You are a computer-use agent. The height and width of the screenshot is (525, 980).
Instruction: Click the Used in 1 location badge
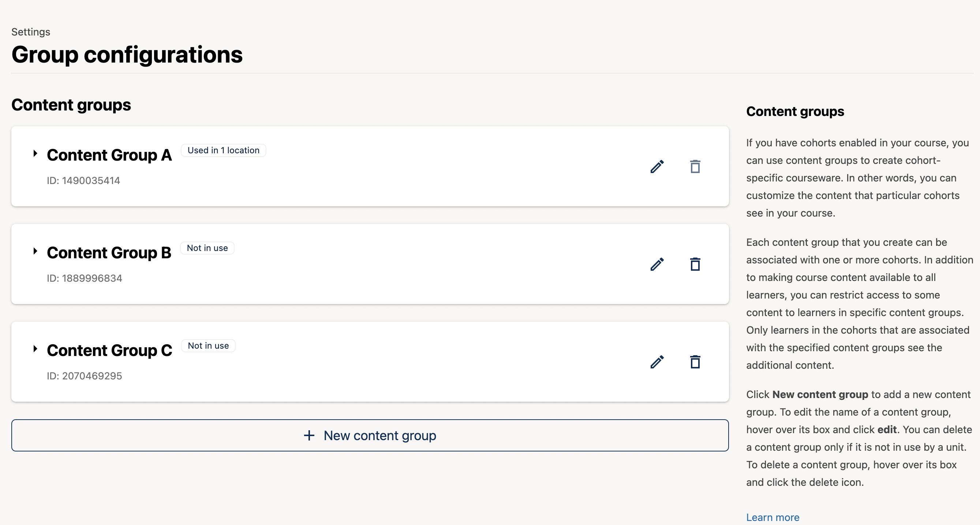pyautogui.click(x=223, y=150)
